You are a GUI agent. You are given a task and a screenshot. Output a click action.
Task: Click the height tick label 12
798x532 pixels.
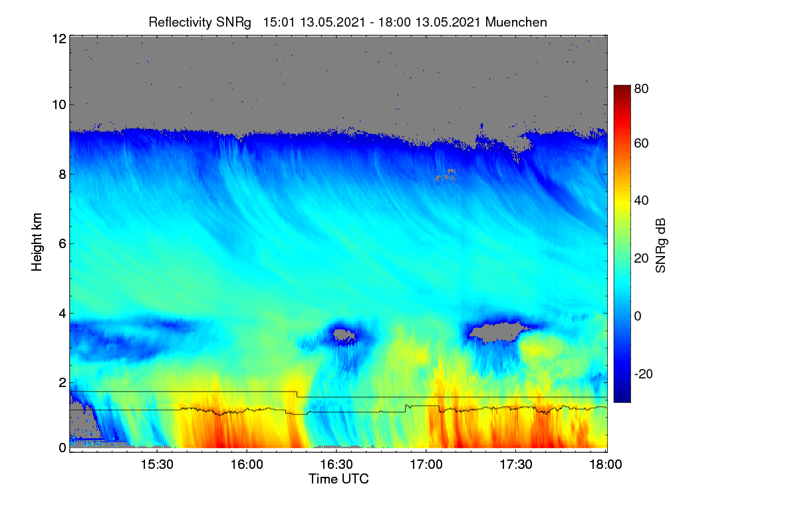pos(59,39)
